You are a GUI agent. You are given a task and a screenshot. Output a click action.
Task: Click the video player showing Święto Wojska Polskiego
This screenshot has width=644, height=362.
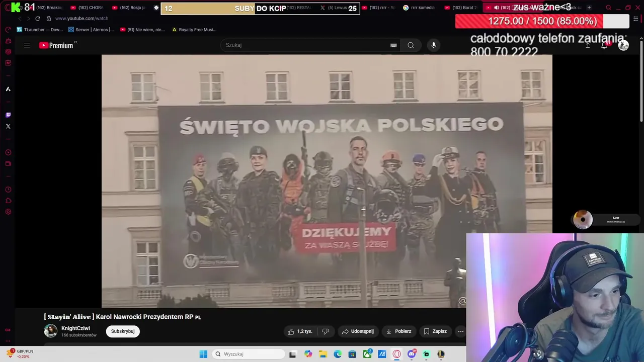(x=327, y=181)
